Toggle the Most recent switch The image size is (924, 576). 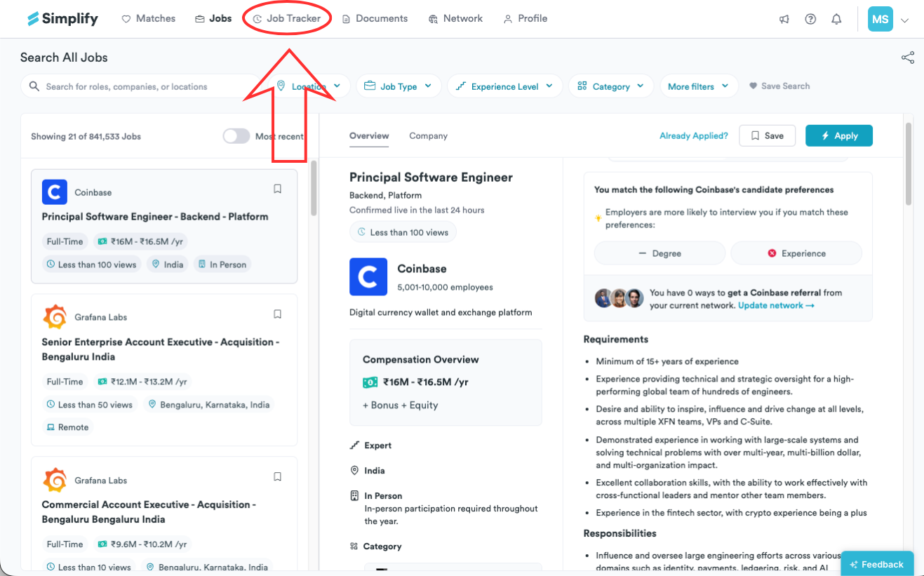236,136
